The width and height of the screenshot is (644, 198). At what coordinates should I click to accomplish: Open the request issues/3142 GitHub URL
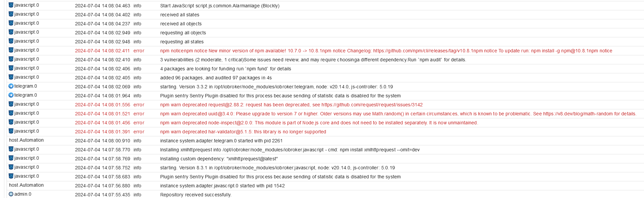pyautogui.click(x=372, y=105)
